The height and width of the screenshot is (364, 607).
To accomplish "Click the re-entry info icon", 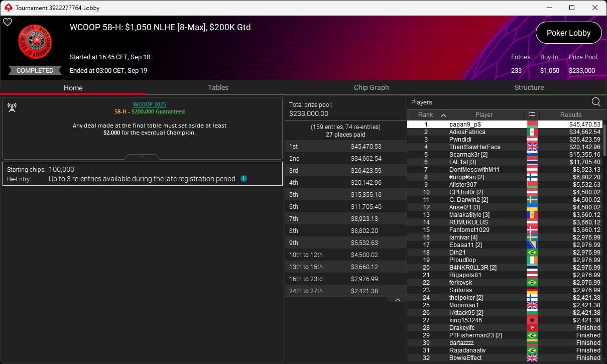I will [x=244, y=178].
